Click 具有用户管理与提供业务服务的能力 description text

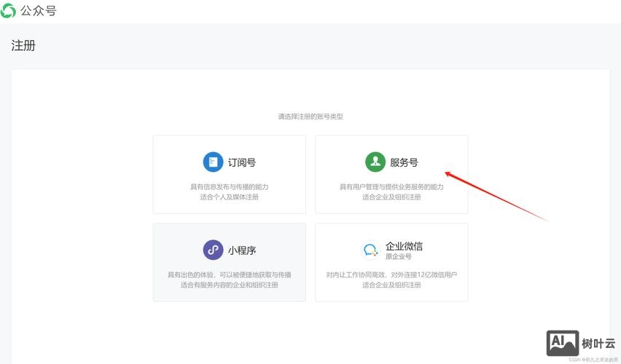391,187
